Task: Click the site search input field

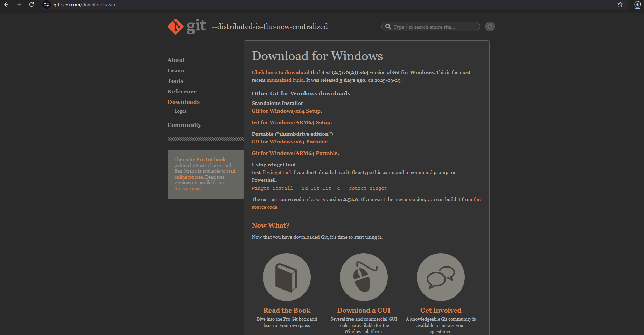Action: tap(434, 27)
